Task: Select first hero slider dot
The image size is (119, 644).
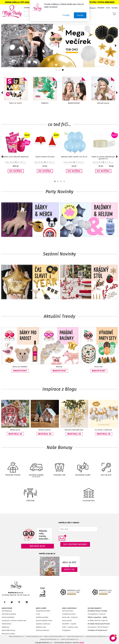Action: pyautogui.click(x=56, y=70)
